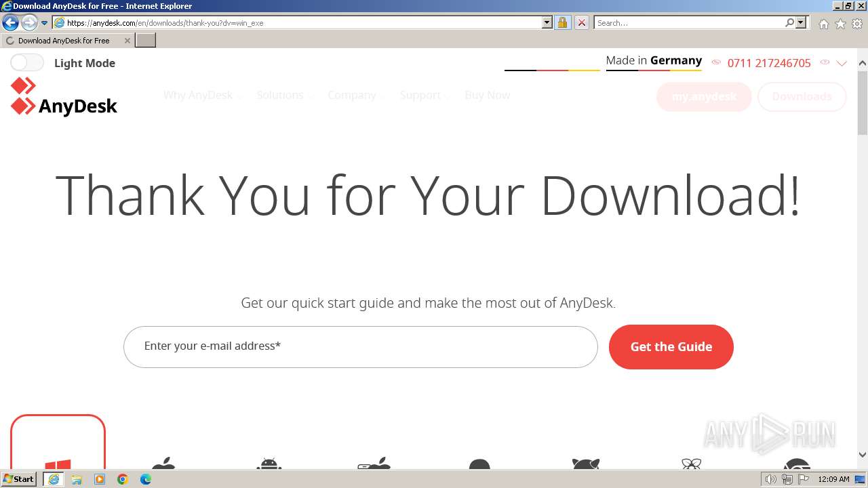The width and height of the screenshot is (868, 488).
Task: Close the Download AnyDesk tab
Action: coord(127,41)
